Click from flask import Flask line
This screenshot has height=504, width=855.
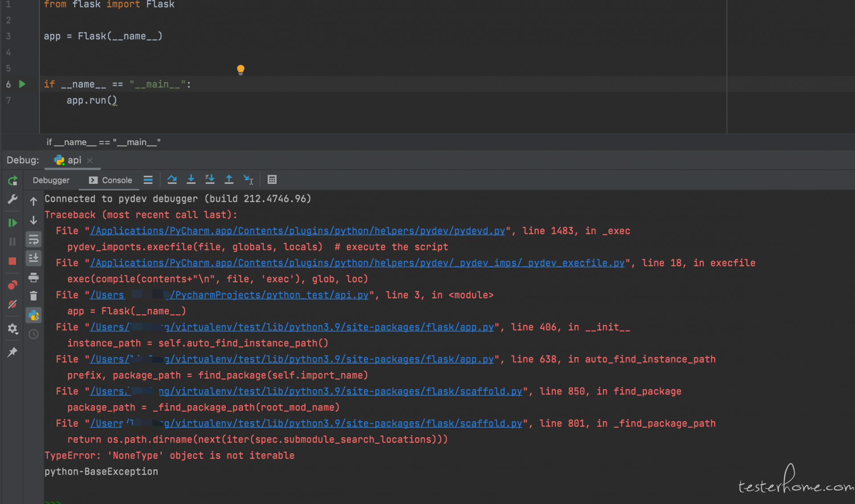109,4
